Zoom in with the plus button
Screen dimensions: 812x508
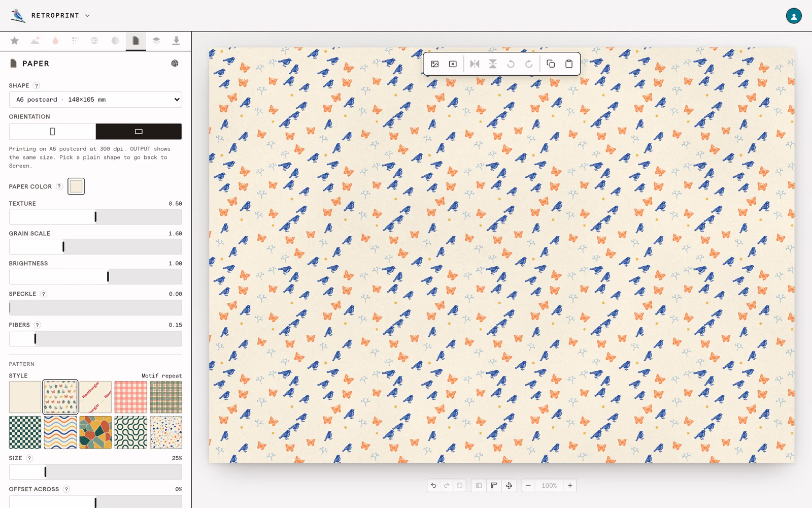[x=570, y=486]
